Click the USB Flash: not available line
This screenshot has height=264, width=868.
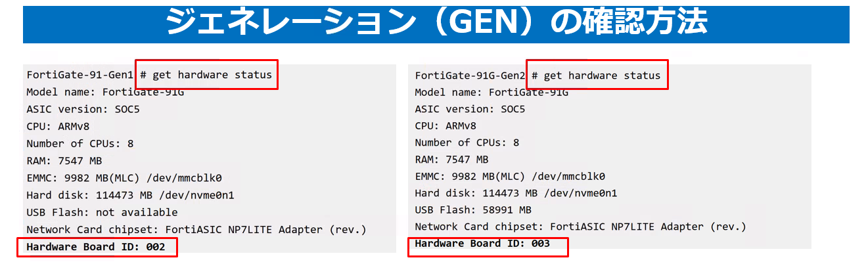(102, 212)
